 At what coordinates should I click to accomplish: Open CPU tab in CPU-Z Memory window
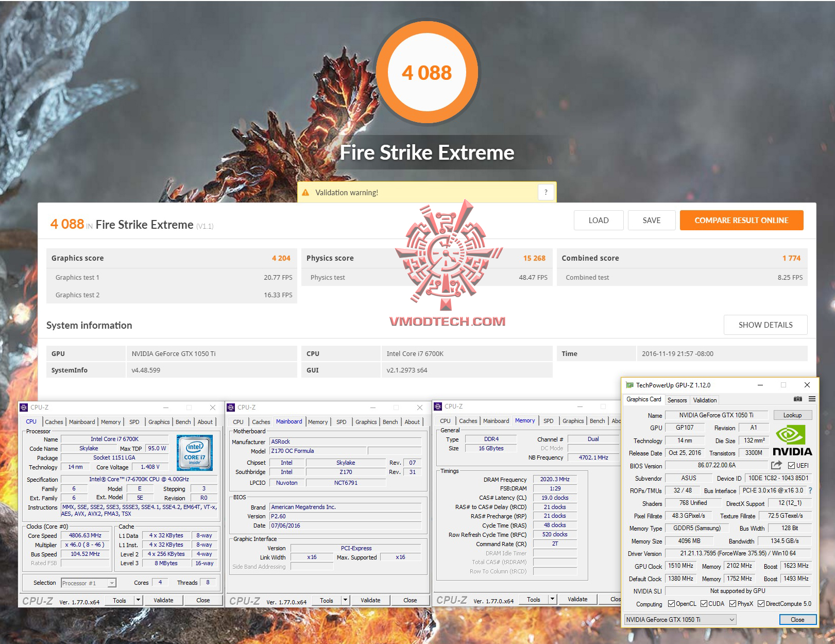(445, 421)
